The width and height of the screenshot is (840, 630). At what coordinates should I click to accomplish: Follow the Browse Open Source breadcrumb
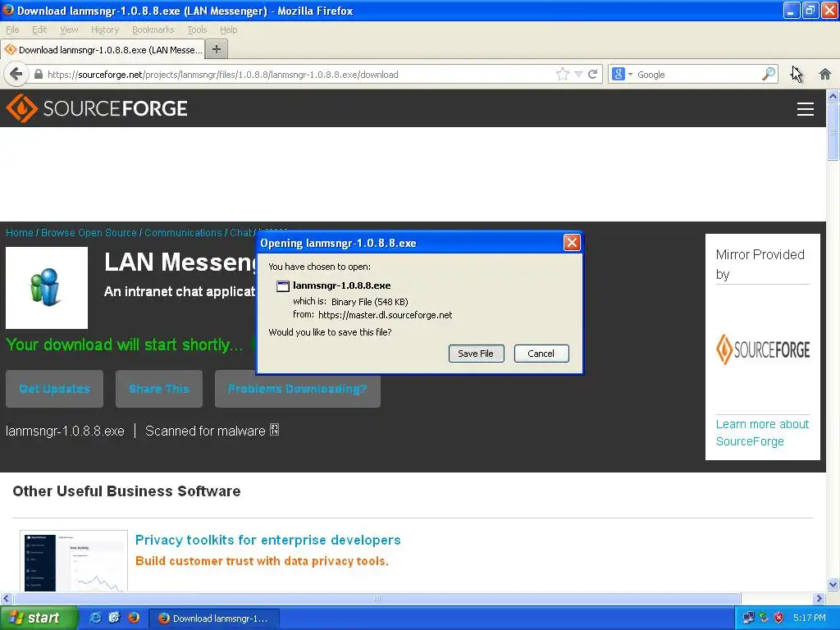pyautogui.click(x=89, y=232)
